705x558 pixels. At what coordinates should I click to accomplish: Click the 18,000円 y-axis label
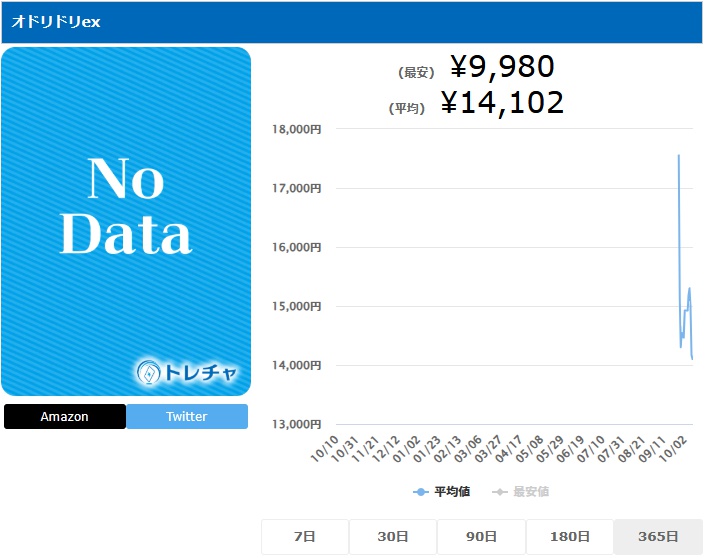click(298, 129)
